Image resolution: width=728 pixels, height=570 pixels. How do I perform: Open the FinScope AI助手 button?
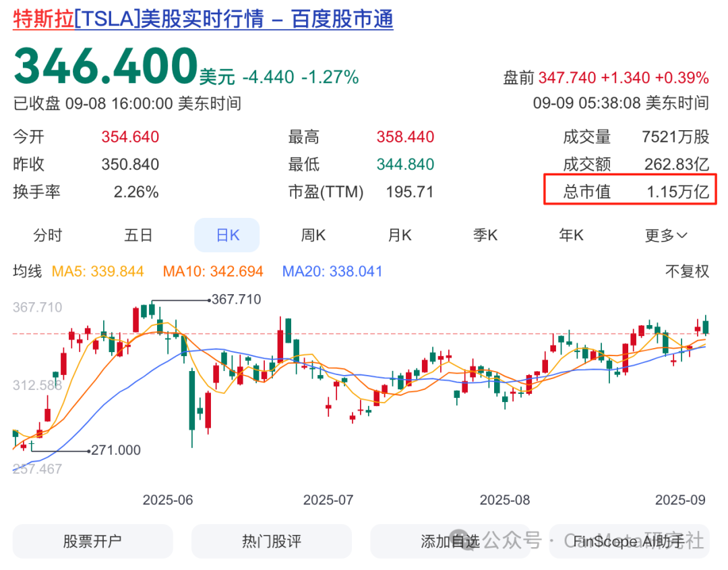[x=629, y=541]
